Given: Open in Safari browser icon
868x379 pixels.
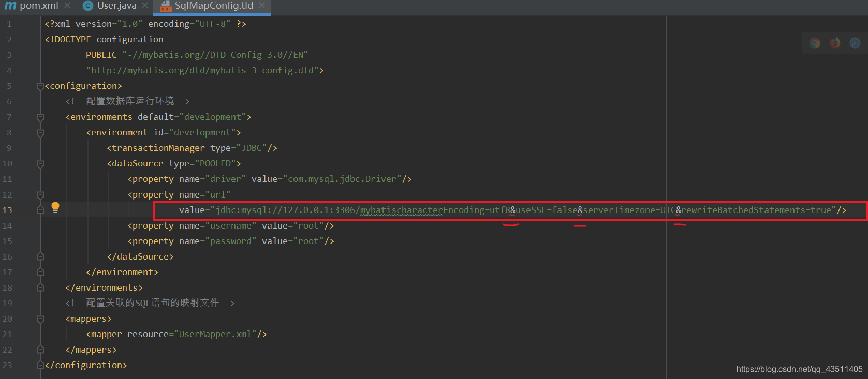Looking at the screenshot, I should pos(855,43).
